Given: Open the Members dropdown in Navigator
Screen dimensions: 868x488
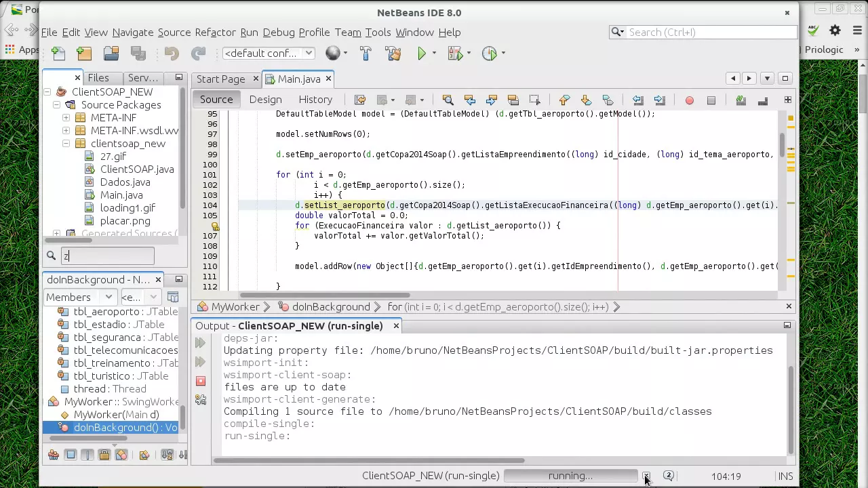Looking at the screenshot, I should tap(79, 297).
